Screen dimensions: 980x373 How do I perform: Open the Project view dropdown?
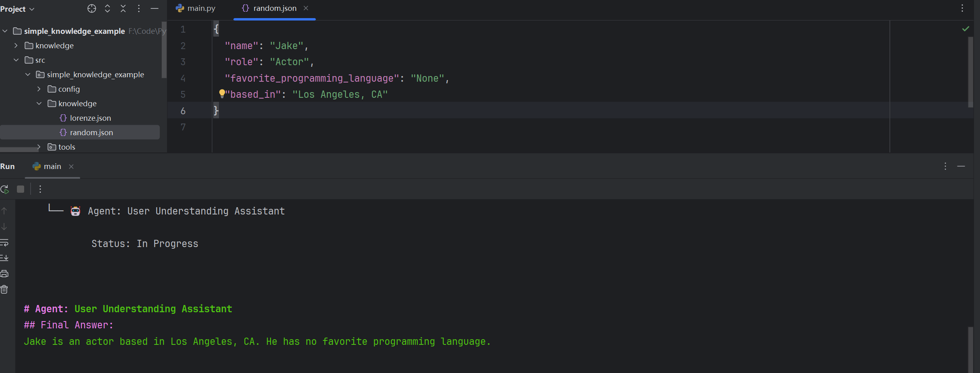pos(17,9)
